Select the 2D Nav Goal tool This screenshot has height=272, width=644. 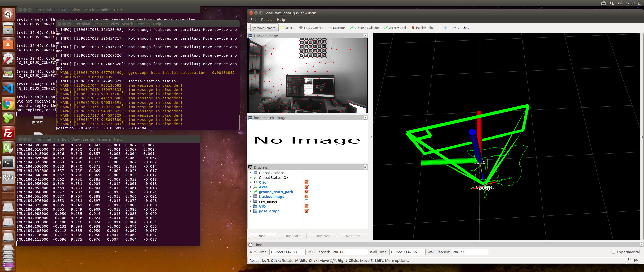click(x=395, y=28)
